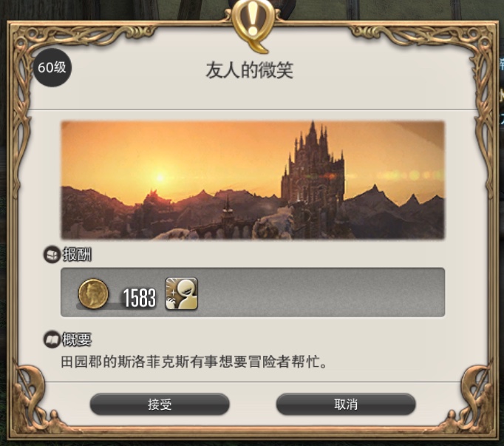504x446 pixels.
Task: Click the treasure chest icon beside 报酬
Action: click(52, 254)
